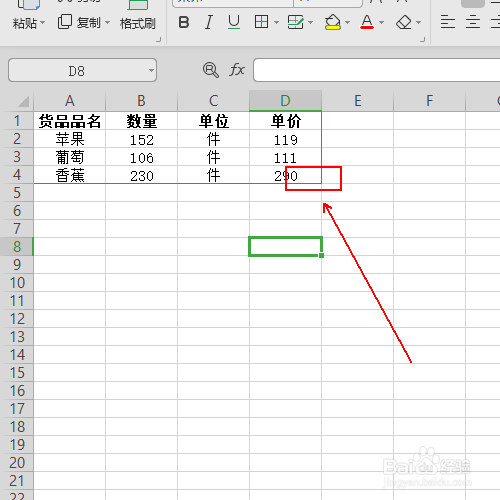This screenshot has height=500, width=500.
Task: Select row 5 header
Action: 17,193
